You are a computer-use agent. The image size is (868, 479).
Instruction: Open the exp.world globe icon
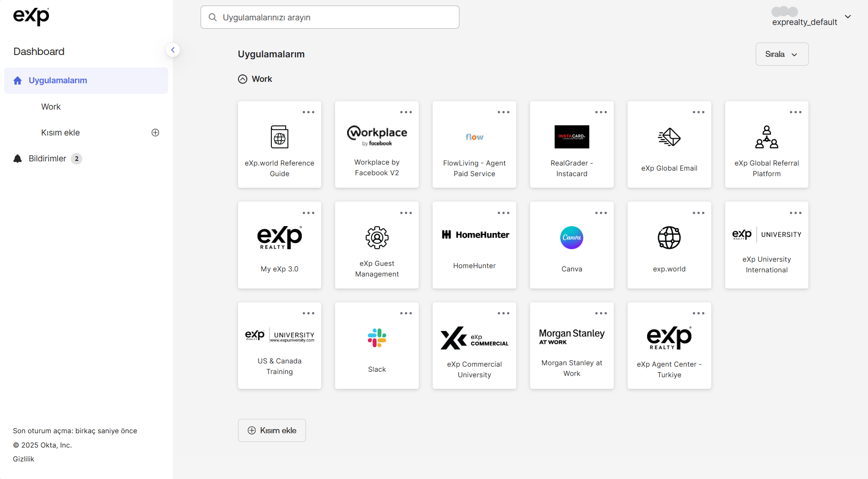669,238
